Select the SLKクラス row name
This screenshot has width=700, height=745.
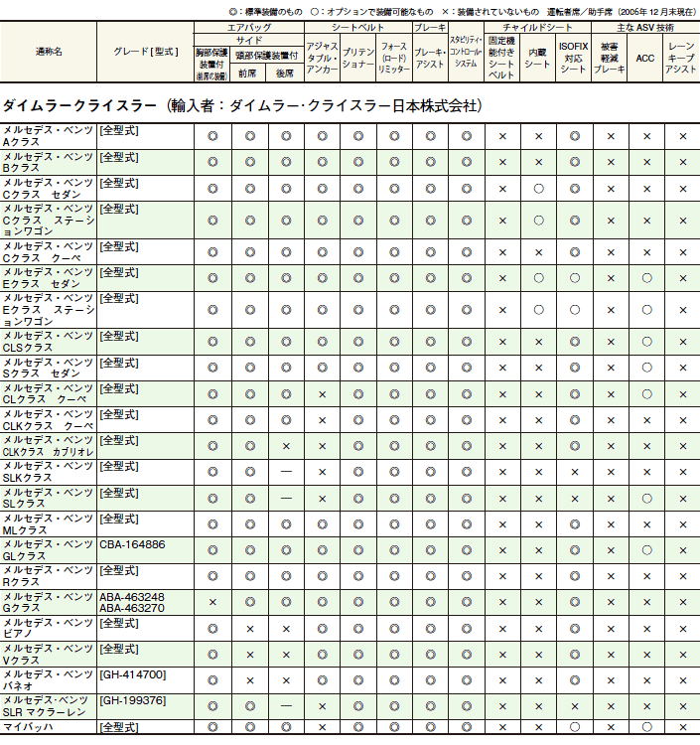48,472
